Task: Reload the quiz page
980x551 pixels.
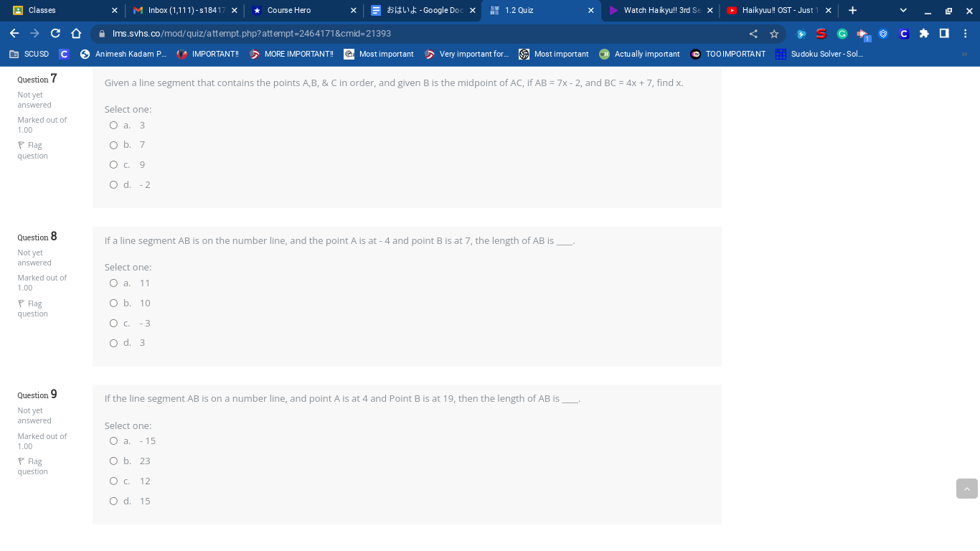Action: (x=55, y=34)
